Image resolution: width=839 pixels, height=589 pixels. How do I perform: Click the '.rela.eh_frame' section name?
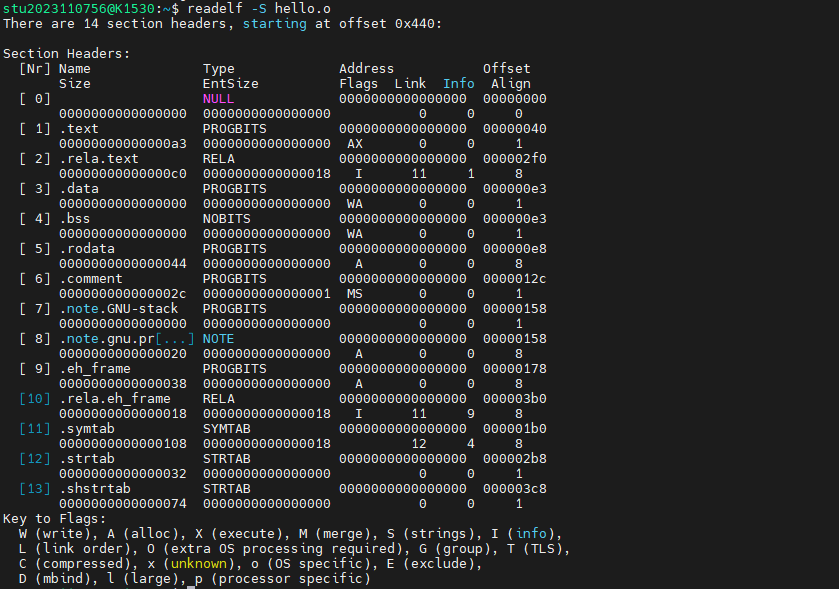tap(115, 398)
